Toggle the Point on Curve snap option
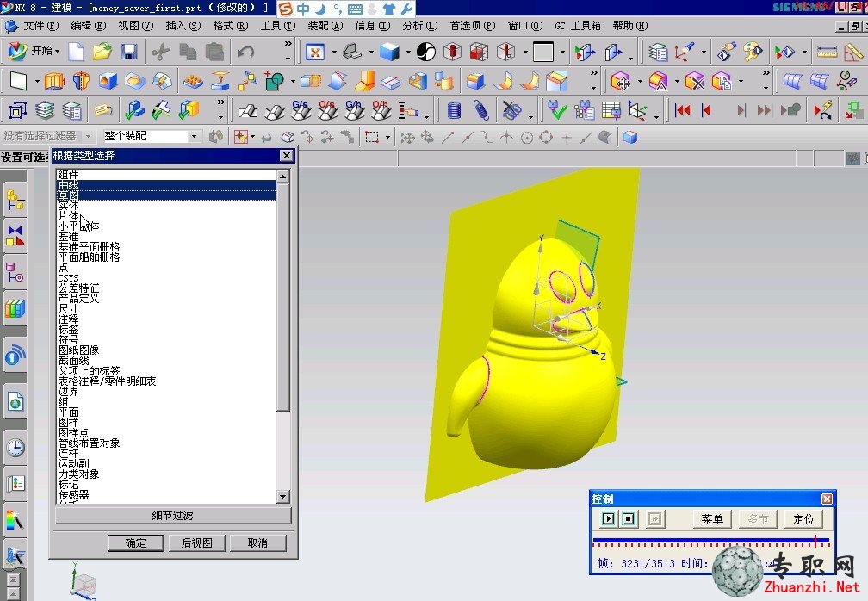 586,137
